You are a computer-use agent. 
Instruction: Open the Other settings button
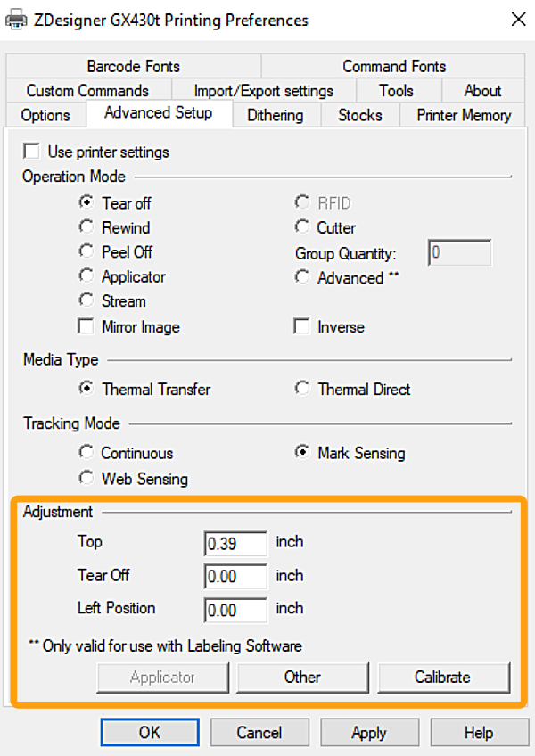302,678
